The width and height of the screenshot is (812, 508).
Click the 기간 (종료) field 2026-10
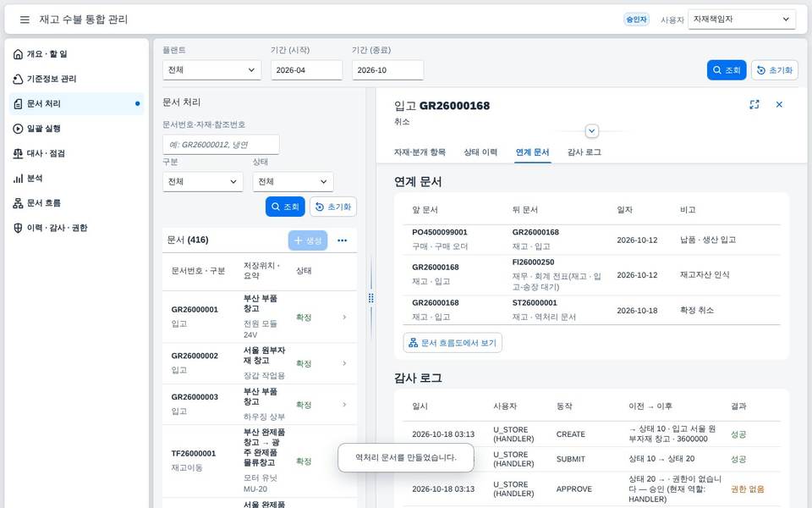click(388, 70)
